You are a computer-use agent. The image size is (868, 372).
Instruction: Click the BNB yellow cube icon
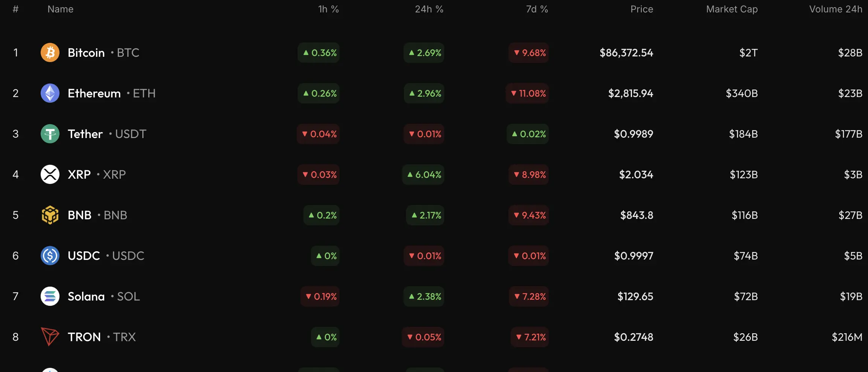tap(50, 215)
